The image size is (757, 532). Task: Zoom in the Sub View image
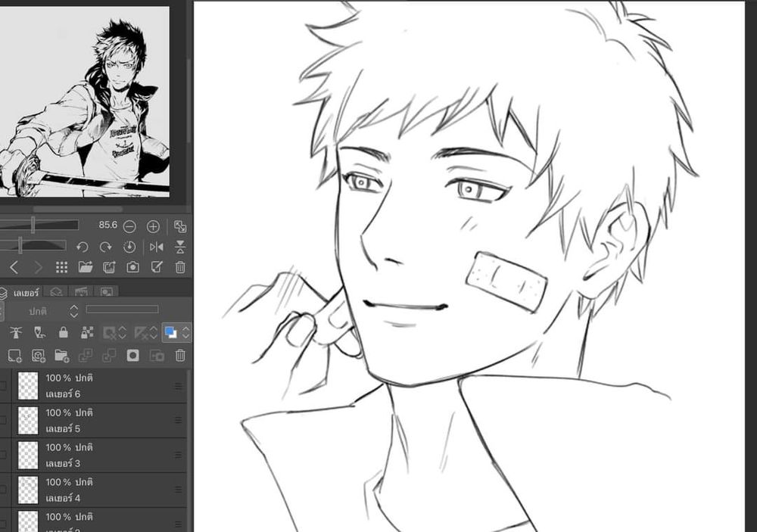point(153,226)
